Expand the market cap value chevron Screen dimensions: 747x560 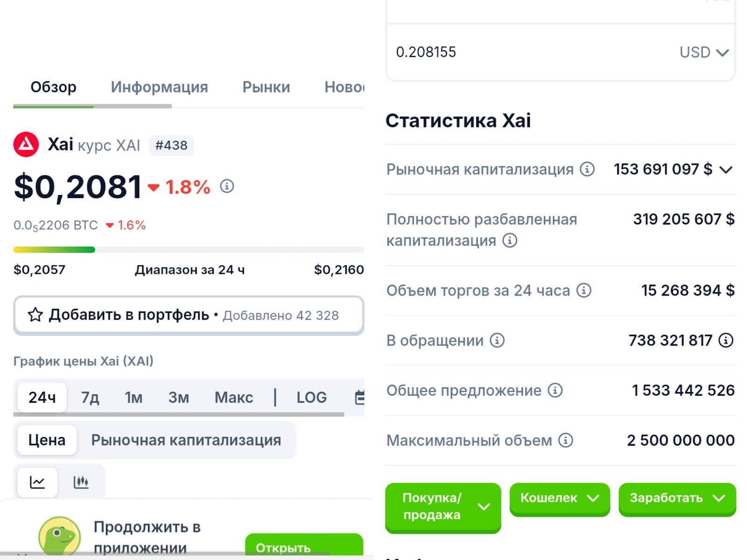726,169
